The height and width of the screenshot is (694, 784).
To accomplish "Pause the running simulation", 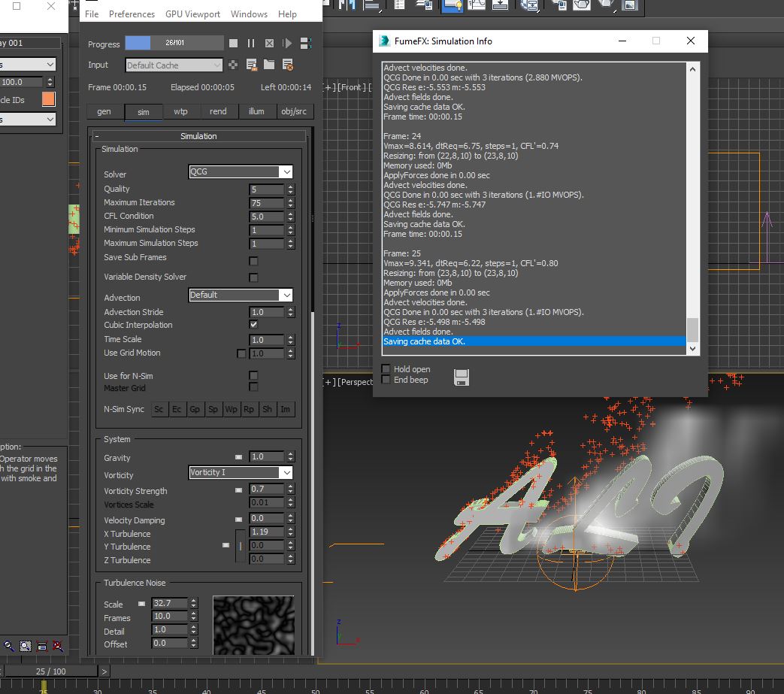I will click(x=251, y=44).
